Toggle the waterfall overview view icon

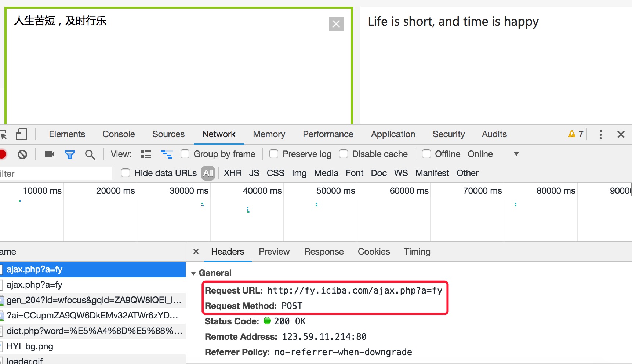click(x=167, y=154)
